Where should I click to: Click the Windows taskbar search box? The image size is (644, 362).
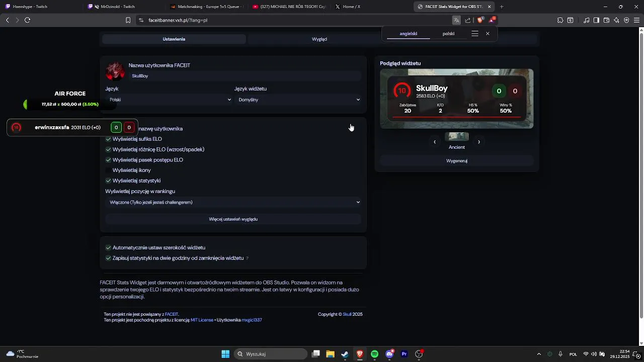[271, 354]
